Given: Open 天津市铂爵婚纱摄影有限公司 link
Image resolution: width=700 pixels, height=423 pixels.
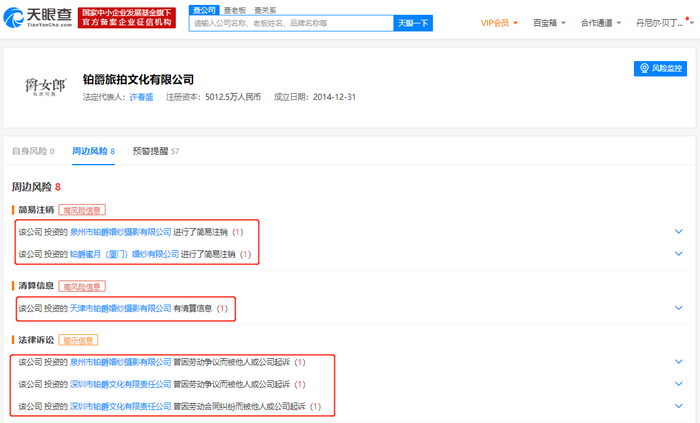Looking at the screenshot, I should click(x=121, y=308).
